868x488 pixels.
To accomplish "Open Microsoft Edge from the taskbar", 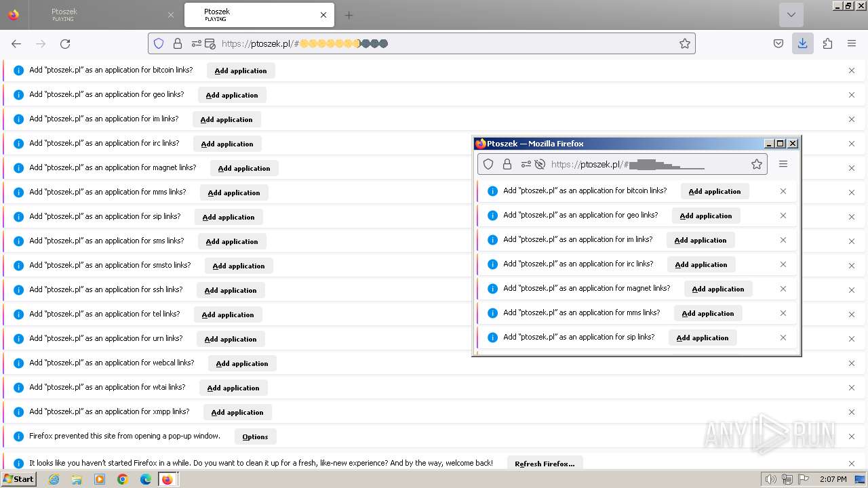I will point(145,479).
